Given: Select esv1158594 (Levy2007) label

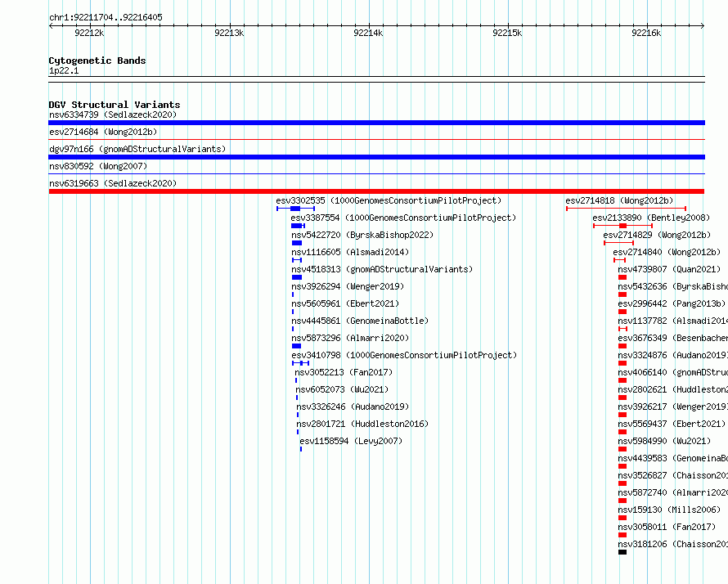Looking at the screenshot, I should [351, 441].
